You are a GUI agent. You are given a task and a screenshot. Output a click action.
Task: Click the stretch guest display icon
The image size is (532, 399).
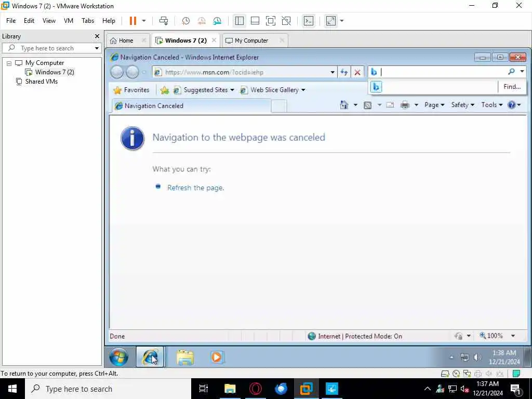pyautogui.click(x=331, y=21)
